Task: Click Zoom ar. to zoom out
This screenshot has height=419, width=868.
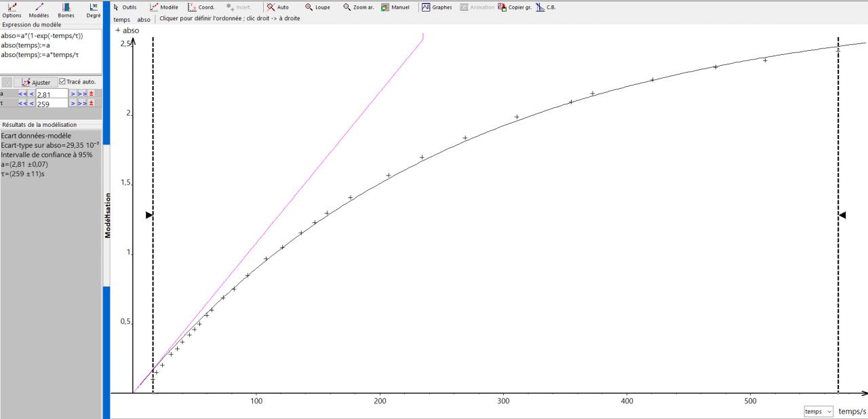Action: (x=359, y=7)
